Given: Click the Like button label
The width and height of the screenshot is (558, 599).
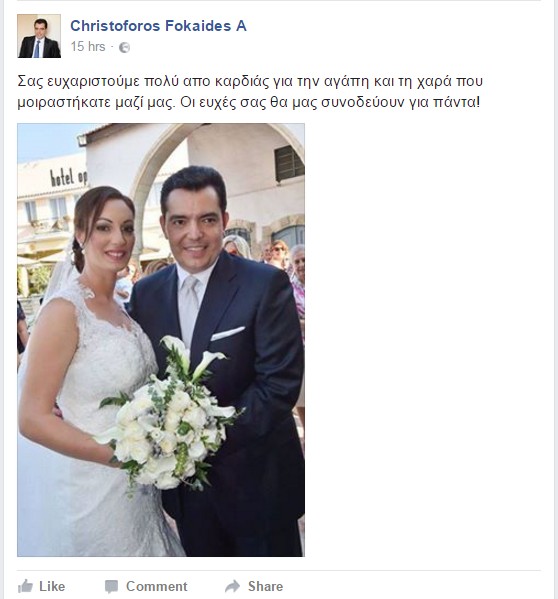Looking at the screenshot, I should [52, 586].
